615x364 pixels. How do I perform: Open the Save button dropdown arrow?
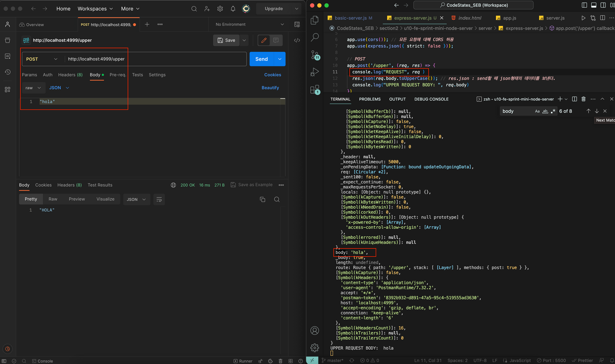pyautogui.click(x=244, y=40)
